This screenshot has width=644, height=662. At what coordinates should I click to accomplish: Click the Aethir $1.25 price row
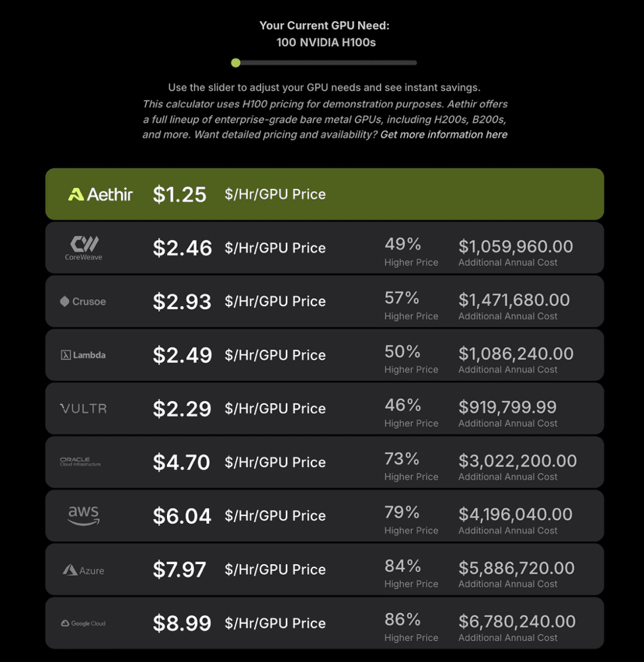(325, 194)
